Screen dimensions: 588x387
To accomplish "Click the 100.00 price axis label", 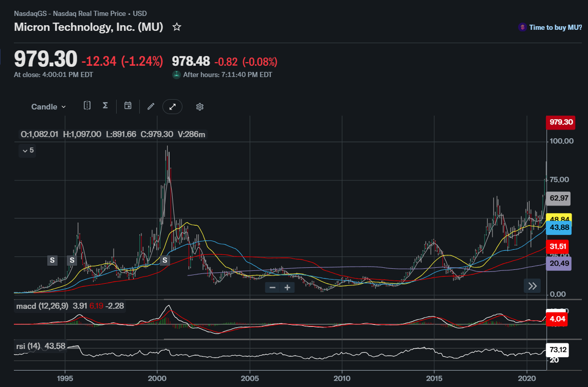I will (561, 141).
